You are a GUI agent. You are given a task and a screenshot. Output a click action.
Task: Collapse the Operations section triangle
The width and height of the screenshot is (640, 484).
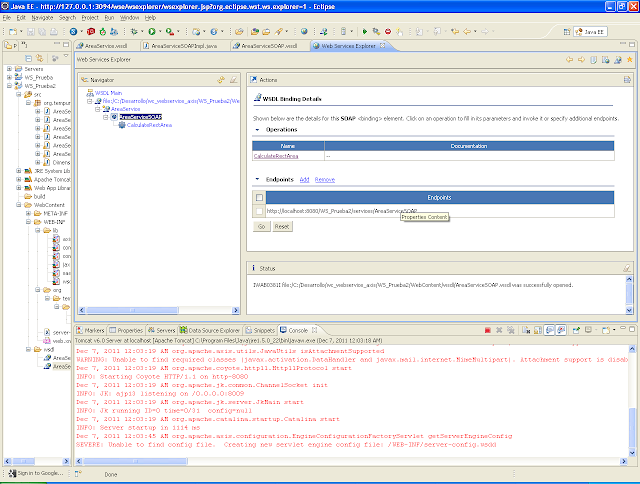tap(257, 130)
